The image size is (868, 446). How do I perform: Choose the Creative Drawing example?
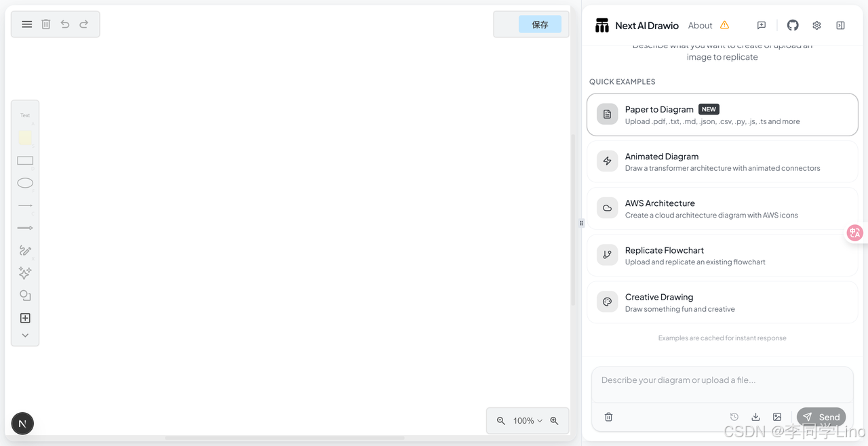[722, 302]
